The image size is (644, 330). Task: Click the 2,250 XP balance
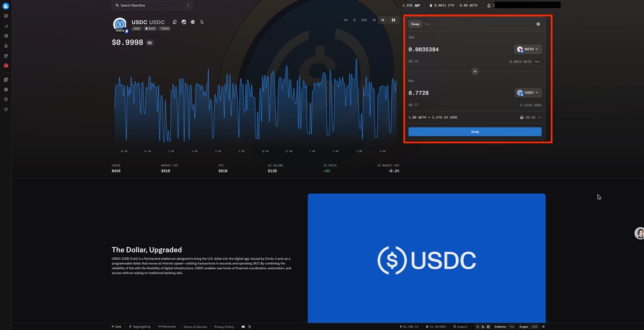(411, 5)
